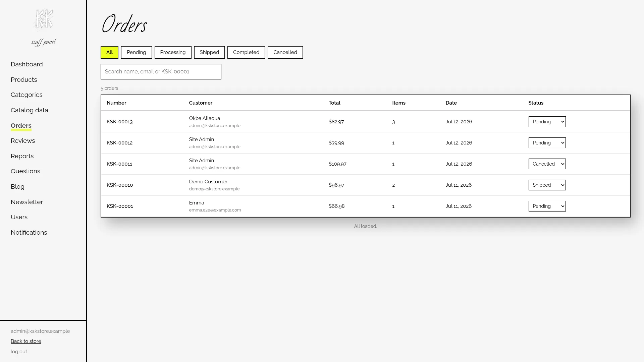The width and height of the screenshot is (644, 362).
Task: Click log out link
Action: 19,352
